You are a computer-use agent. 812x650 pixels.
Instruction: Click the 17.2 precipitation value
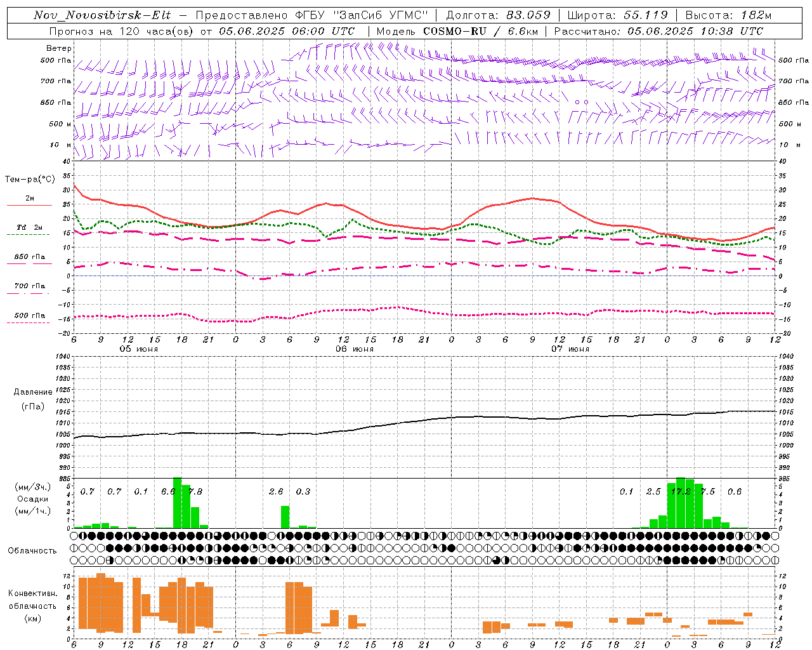tap(680, 491)
